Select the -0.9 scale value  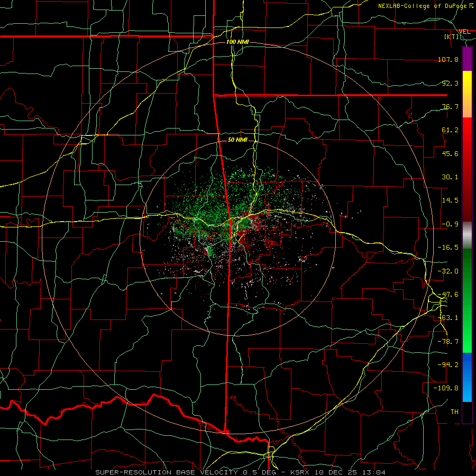click(x=451, y=224)
